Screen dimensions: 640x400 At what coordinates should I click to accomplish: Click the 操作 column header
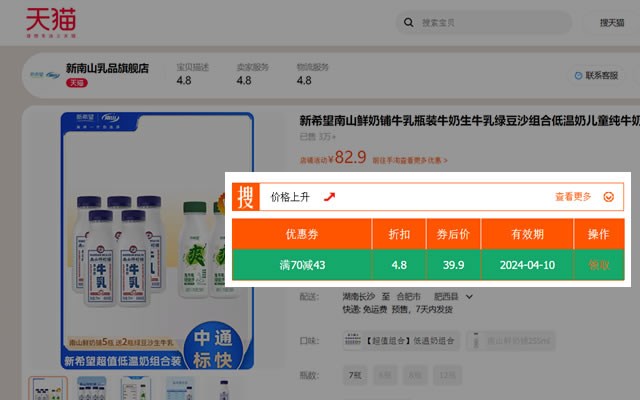tap(599, 234)
